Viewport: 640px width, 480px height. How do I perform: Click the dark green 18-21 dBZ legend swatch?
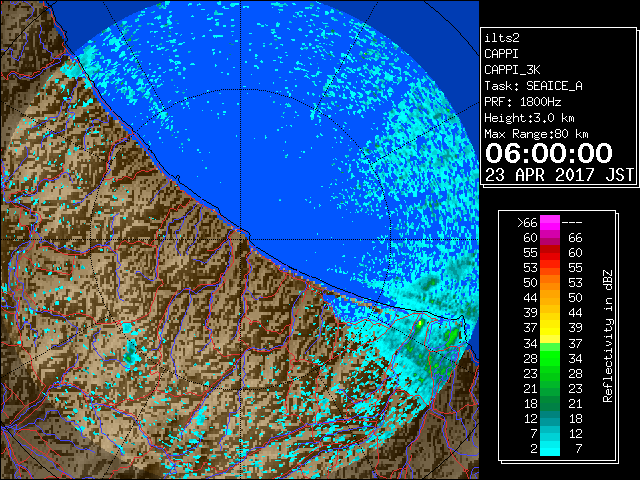tap(550, 403)
